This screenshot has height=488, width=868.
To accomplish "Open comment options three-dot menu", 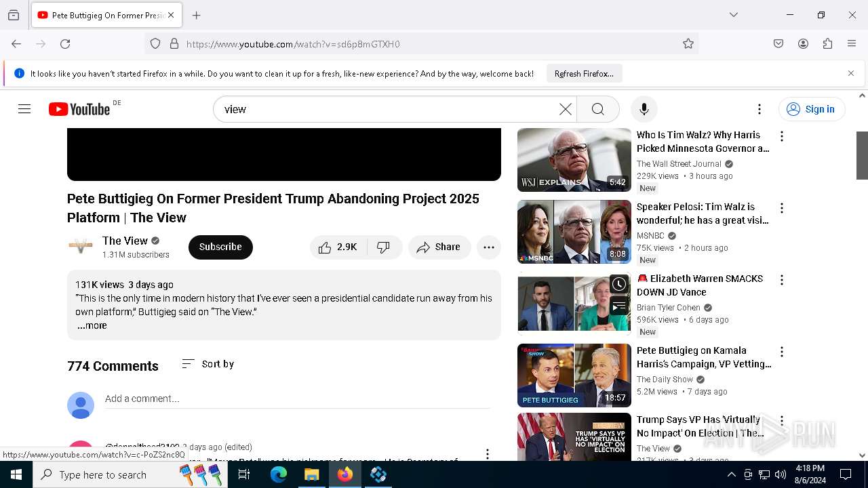I will click(487, 453).
